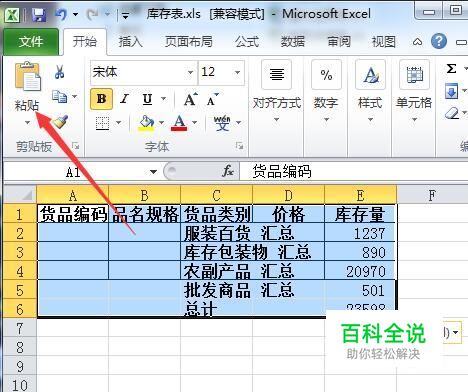Click the Select All corner triangle

point(20,195)
